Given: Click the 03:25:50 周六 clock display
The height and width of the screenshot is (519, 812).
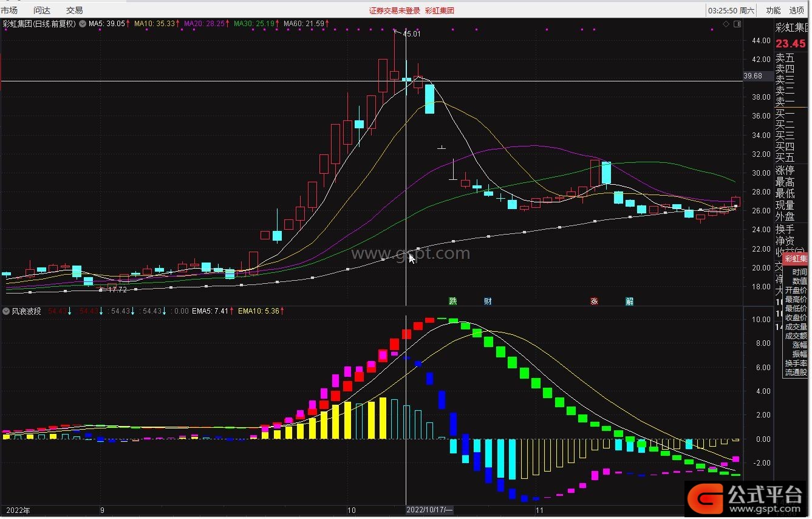Looking at the screenshot, I should (732, 10).
